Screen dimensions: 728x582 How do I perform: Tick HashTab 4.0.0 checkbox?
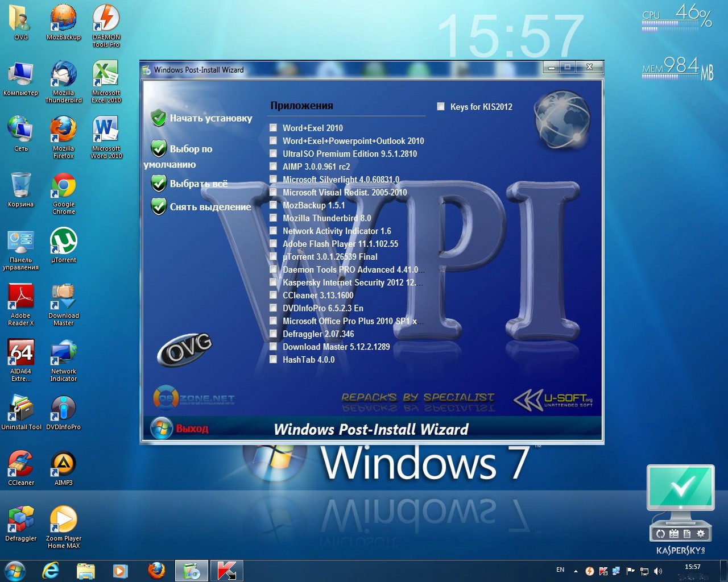click(x=273, y=359)
